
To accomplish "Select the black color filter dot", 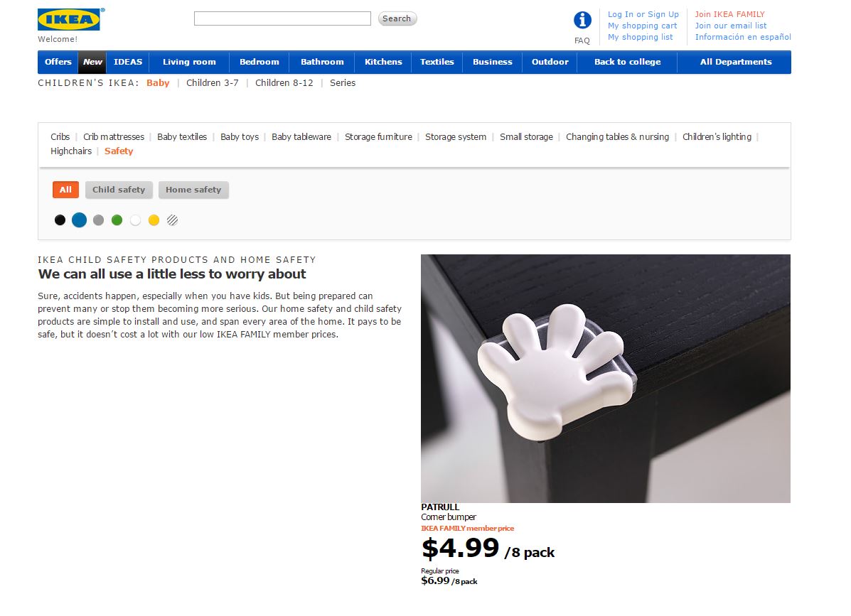I will pyautogui.click(x=60, y=220).
